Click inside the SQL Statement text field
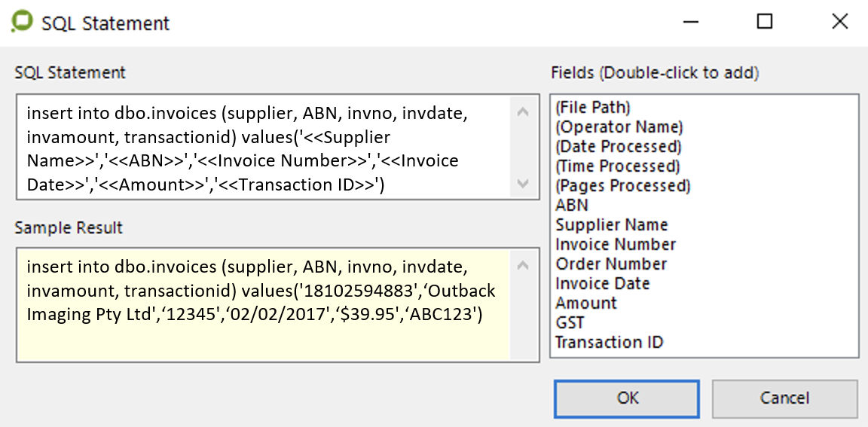 [x=264, y=148]
